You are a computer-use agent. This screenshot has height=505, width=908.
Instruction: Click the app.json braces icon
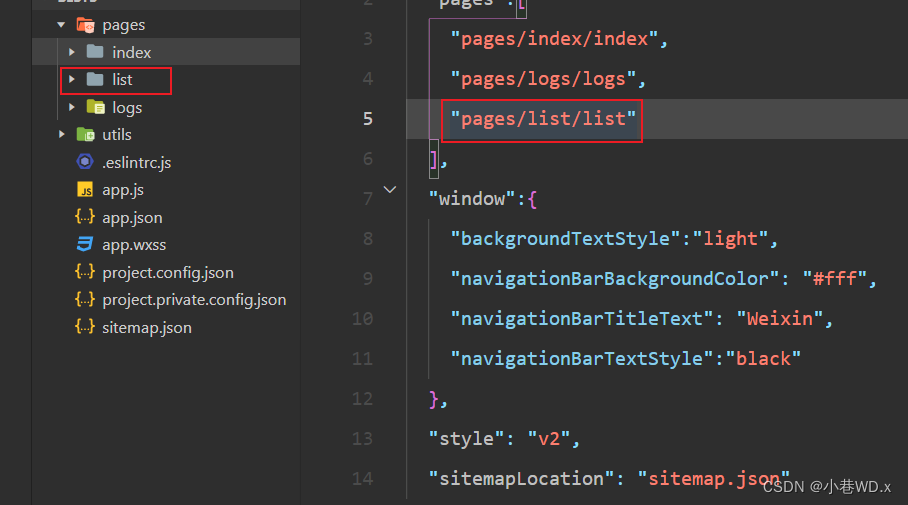[x=85, y=217]
